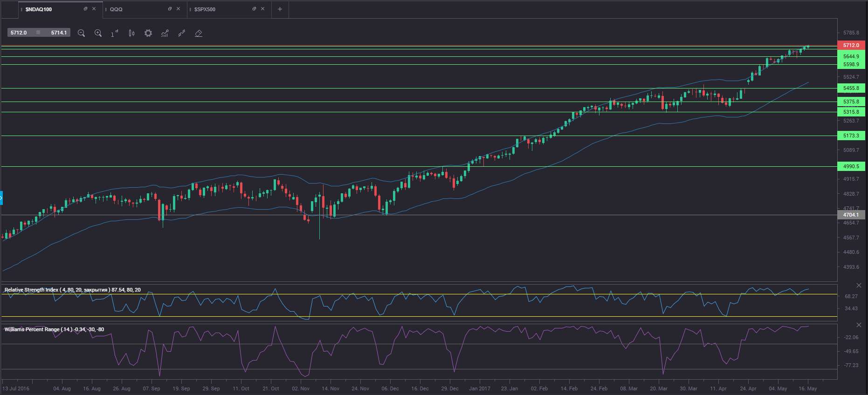
Task: Click the bid price 5712.0 in quote box
Action: coord(19,33)
